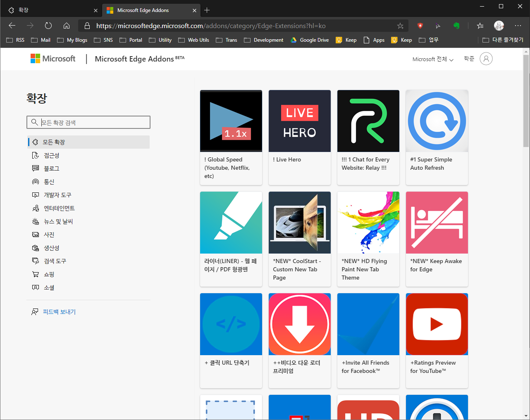Select the 통신 category

[88, 182]
